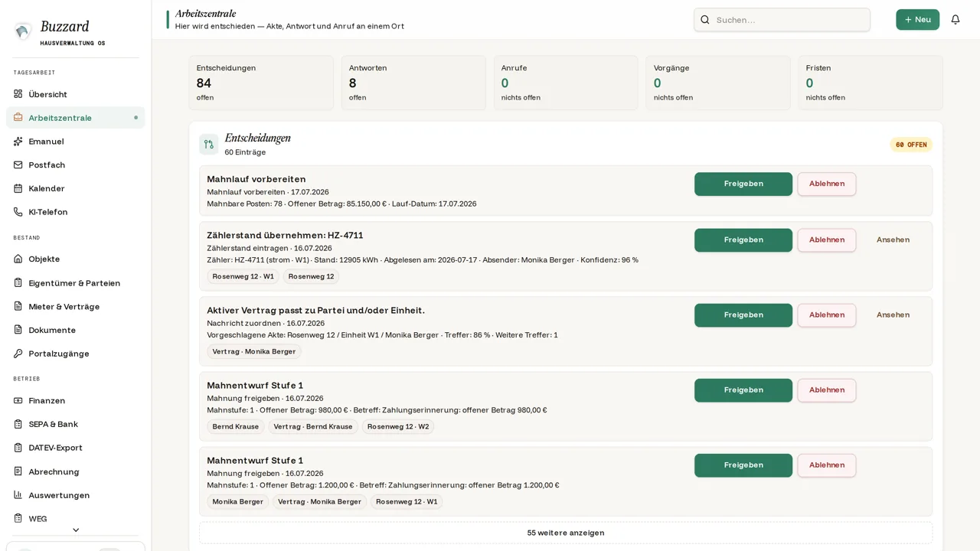Freigeben Mahnentwurf for 1.200,00 €

coord(743,465)
